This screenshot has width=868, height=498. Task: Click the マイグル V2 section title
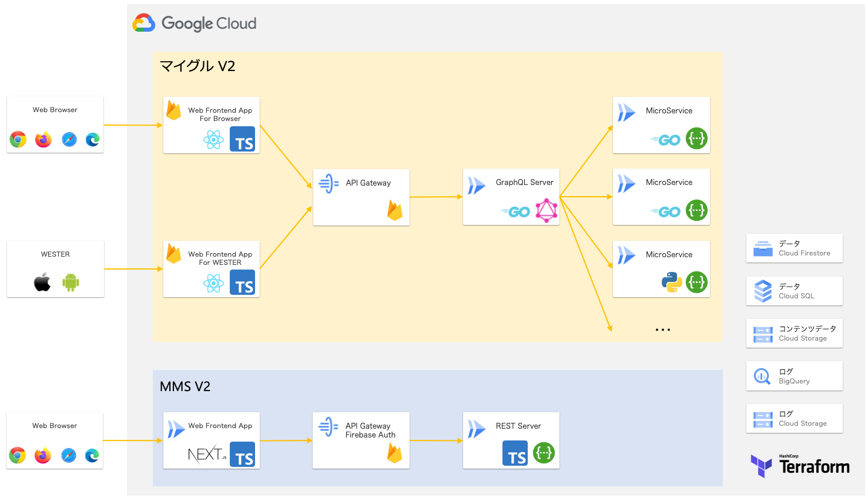[197, 66]
